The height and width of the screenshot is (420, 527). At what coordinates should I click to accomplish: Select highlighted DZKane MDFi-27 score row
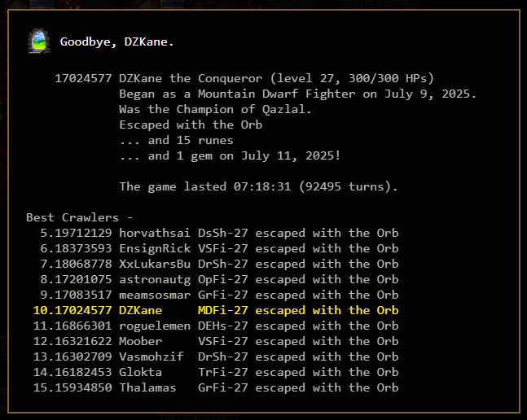[216, 310]
